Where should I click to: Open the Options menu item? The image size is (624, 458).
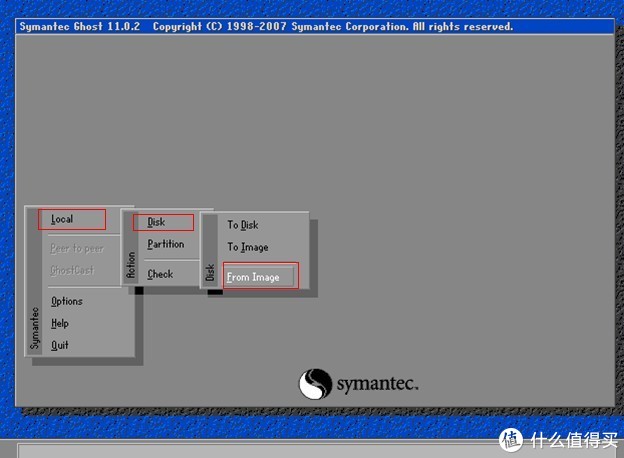[x=66, y=301]
